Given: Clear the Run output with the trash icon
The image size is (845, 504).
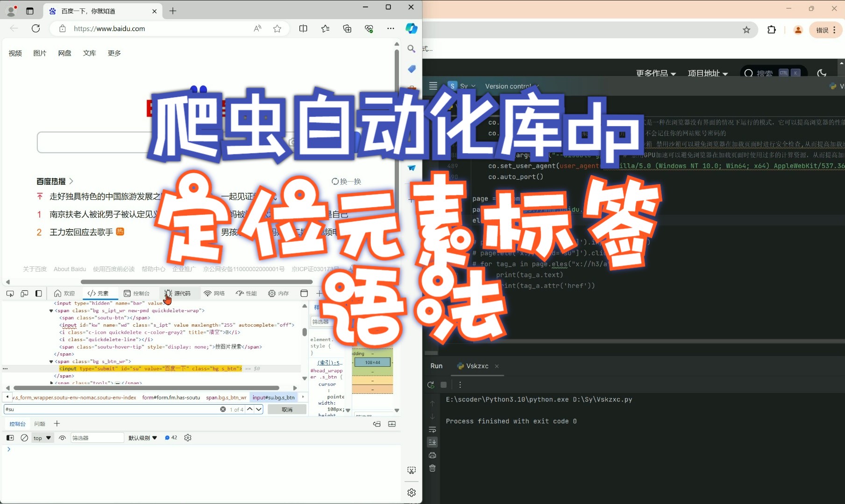Looking at the screenshot, I should point(432,468).
